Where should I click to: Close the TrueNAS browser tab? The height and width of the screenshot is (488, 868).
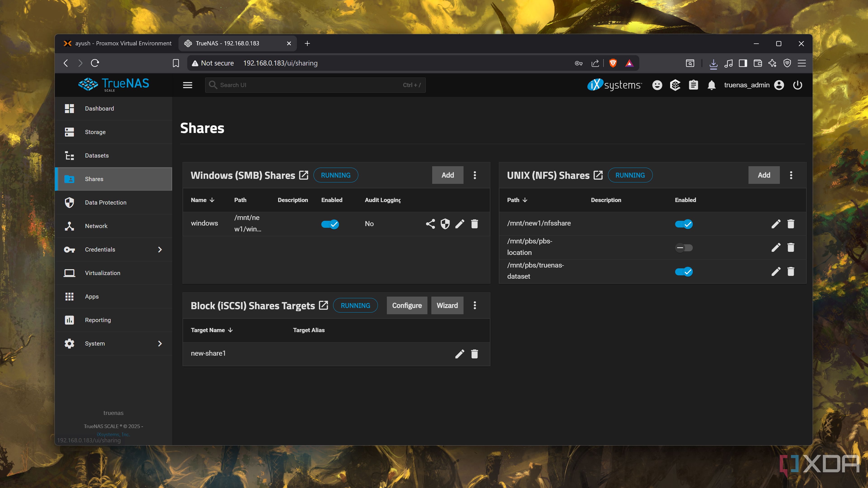(x=289, y=43)
